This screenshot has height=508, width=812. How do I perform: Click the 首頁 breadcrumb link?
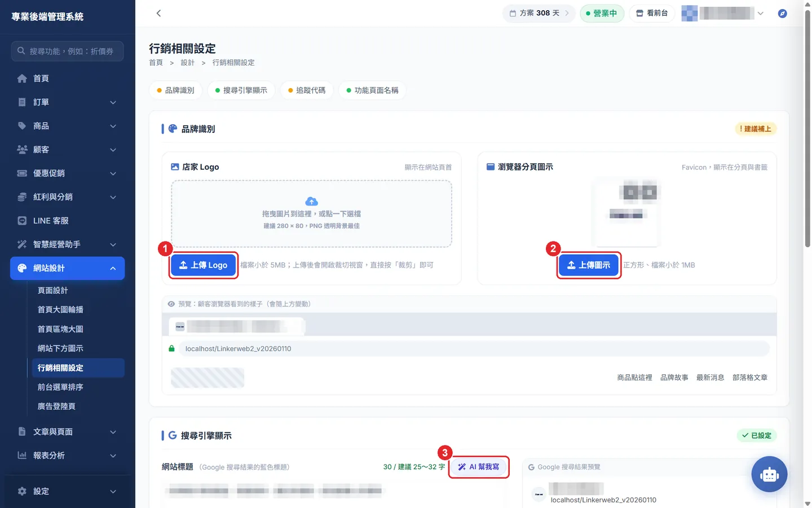coord(156,63)
